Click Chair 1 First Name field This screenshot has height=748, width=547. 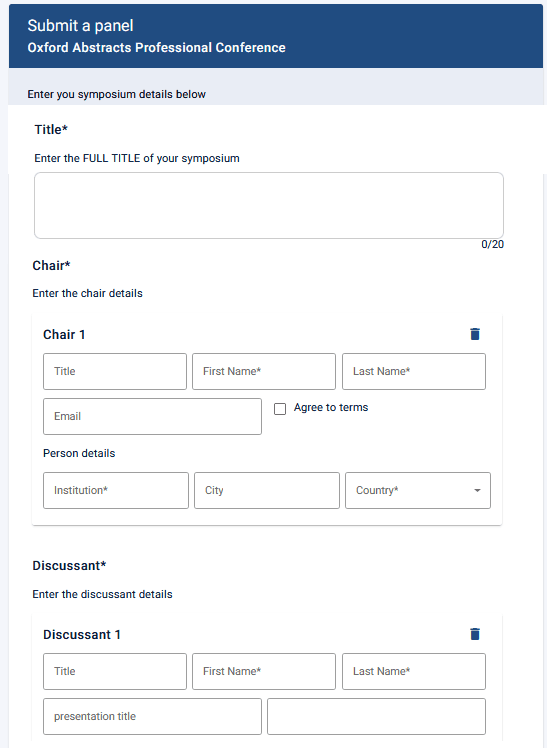tap(264, 371)
